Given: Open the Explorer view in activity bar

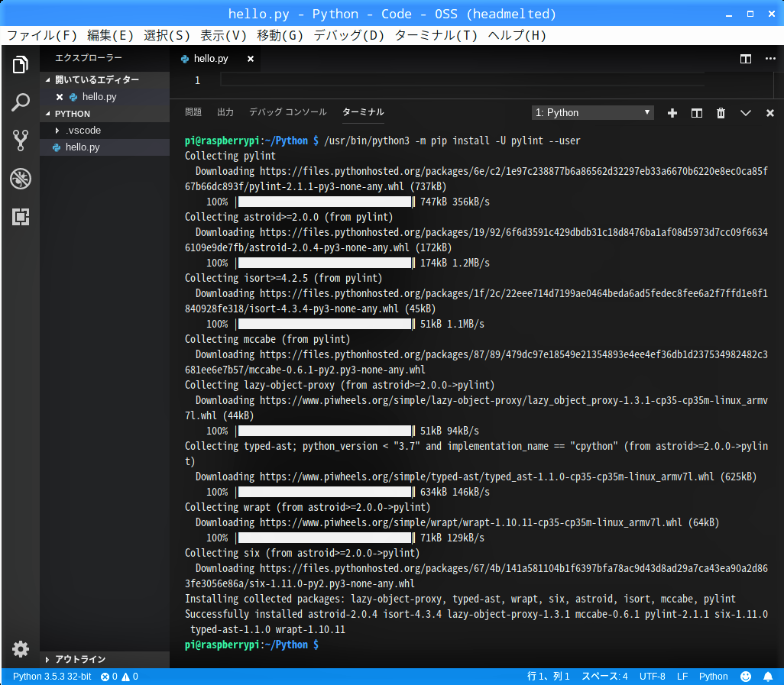Looking at the screenshot, I should (x=21, y=64).
